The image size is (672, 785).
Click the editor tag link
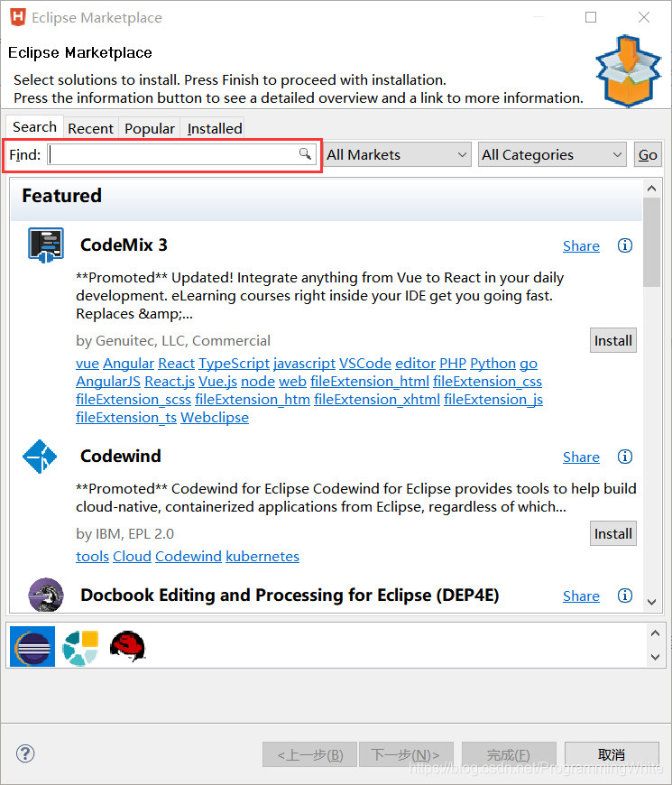415,364
